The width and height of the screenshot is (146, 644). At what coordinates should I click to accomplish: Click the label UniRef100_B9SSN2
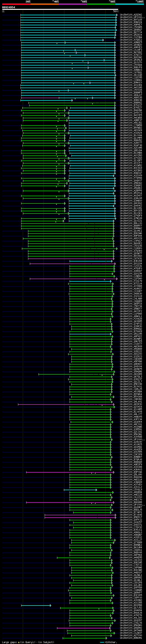[x=131, y=58]
